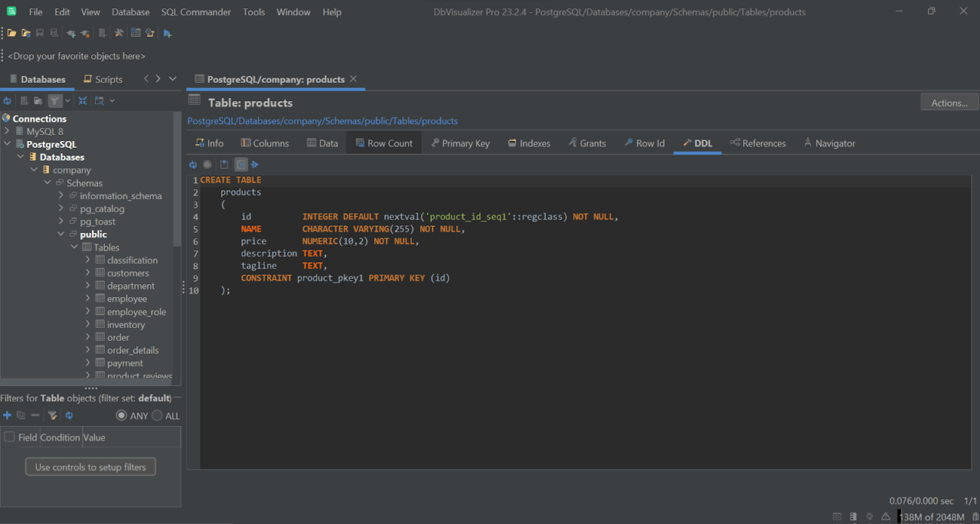980x524 pixels.
Task: Open Tool Properties with wrench icon
Action: [118, 33]
